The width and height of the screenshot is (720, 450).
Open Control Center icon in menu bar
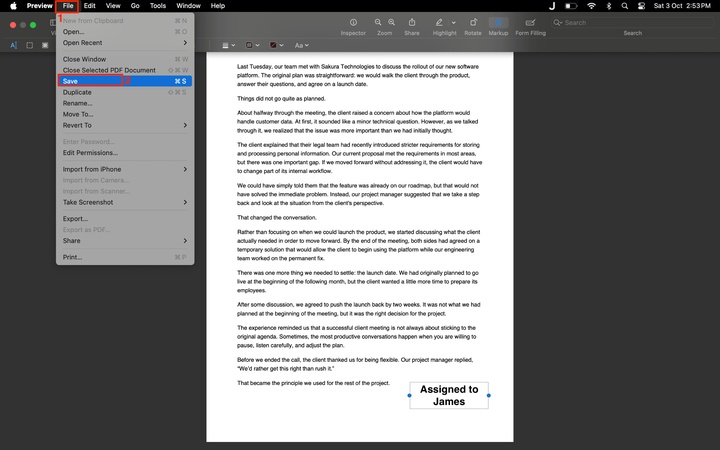click(641, 6)
